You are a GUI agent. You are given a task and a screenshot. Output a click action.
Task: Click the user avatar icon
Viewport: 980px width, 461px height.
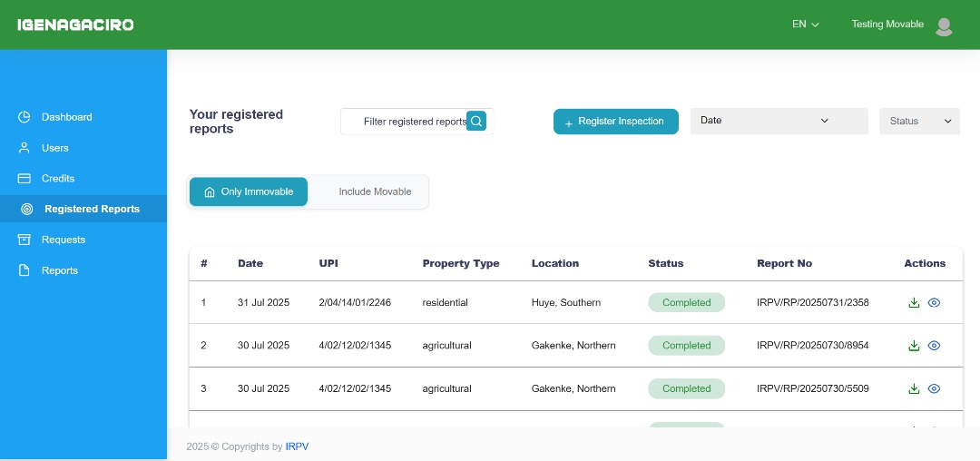pyautogui.click(x=944, y=25)
